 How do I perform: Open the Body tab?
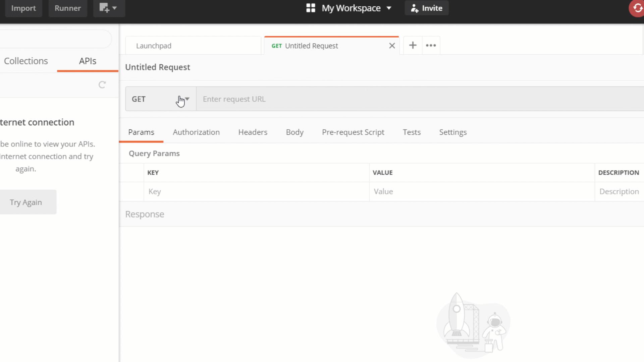(295, 132)
